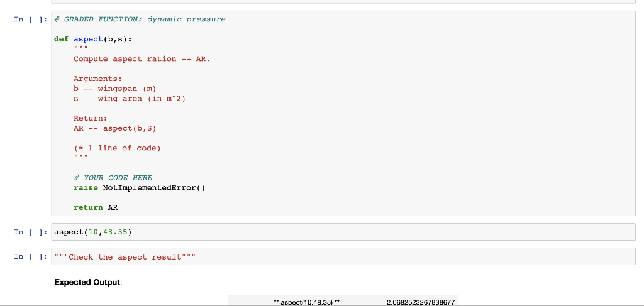Click the "Return:" docstring line
The width and height of the screenshot is (644, 306).
91,119
